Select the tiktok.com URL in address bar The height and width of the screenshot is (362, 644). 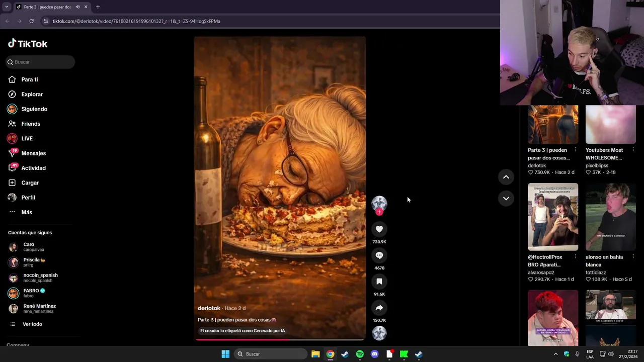(136, 21)
